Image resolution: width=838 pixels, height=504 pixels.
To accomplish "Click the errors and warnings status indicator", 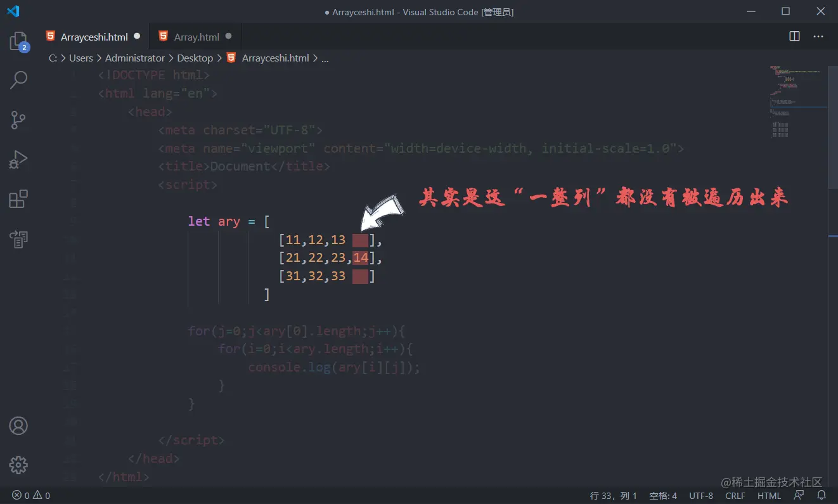I will tap(31, 496).
